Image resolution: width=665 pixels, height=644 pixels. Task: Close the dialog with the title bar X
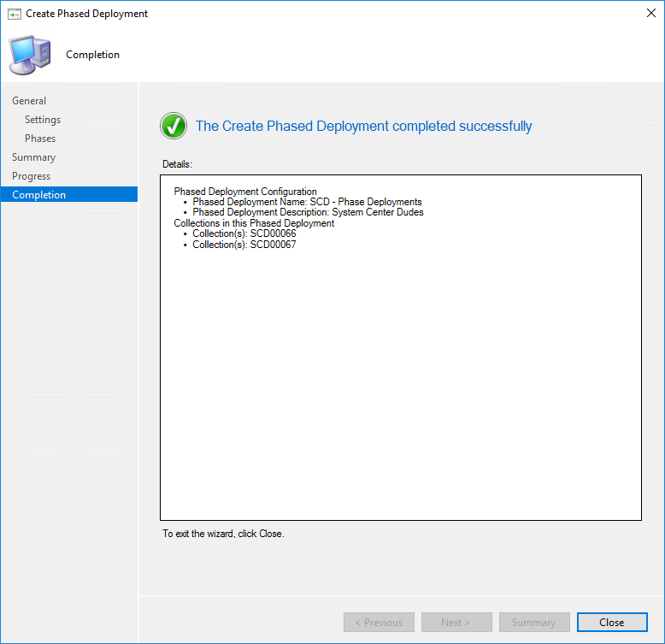coord(651,13)
